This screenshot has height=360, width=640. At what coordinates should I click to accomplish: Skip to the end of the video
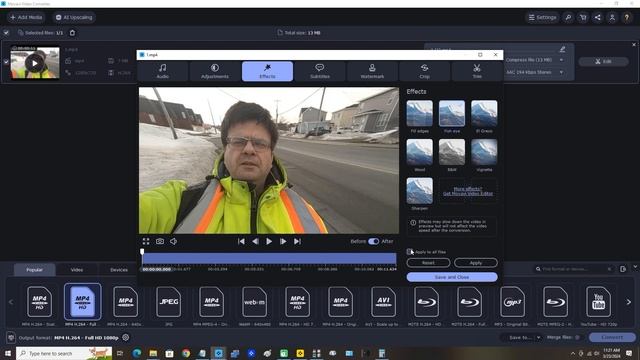[297, 241]
